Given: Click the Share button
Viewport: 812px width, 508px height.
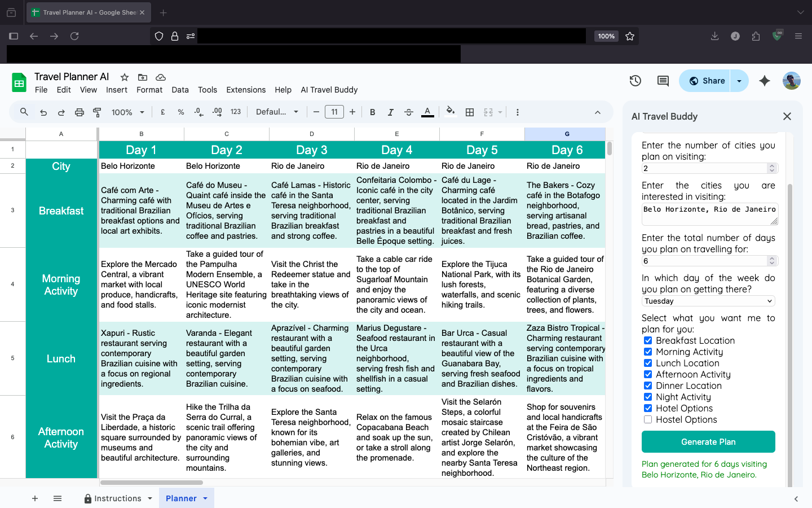Looking at the screenshot, I should (705, 81).
